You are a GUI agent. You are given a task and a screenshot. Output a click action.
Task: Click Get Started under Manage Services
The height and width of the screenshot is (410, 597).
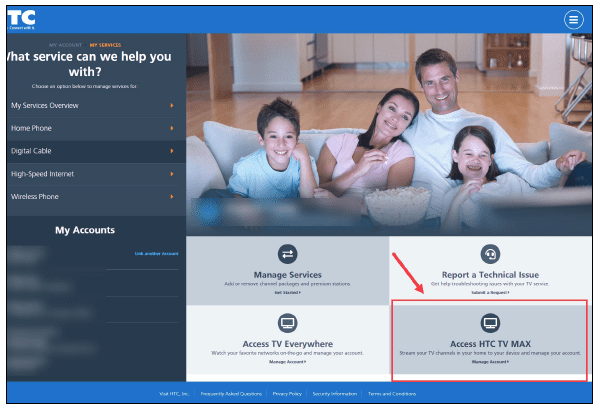(287, 292)
